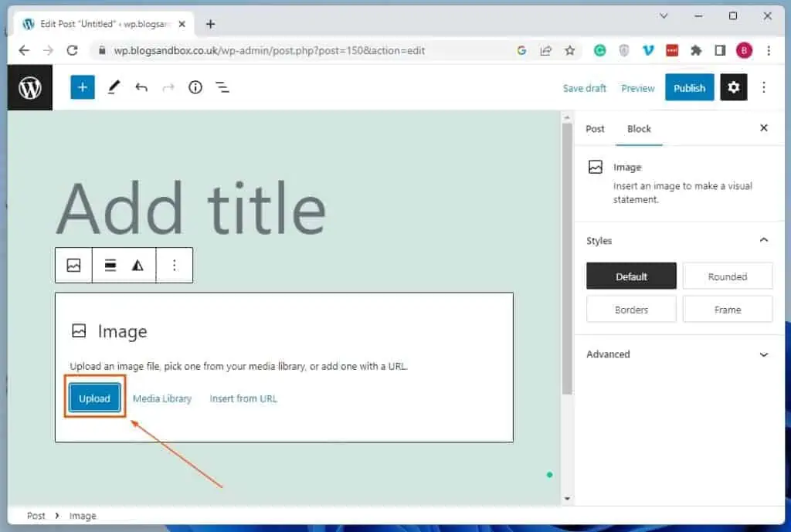Click the WordPress logo icon
The width and height of the screenshot is (791, 532).
coord(29,87)
